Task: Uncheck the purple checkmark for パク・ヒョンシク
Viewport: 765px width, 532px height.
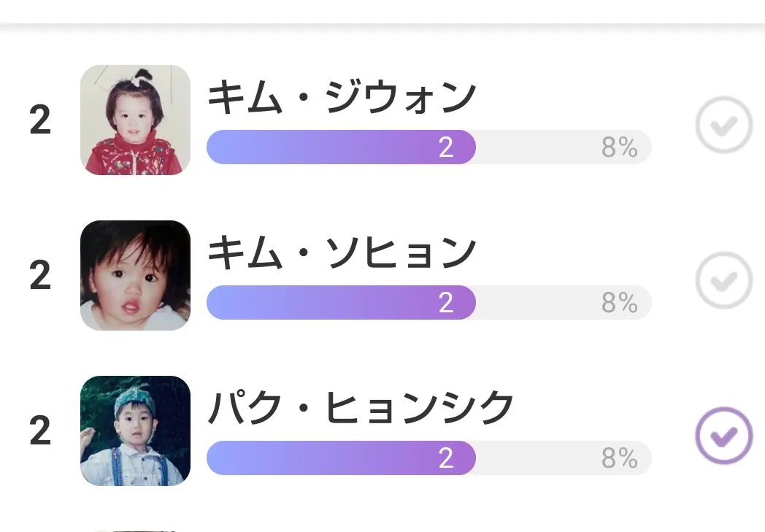Action: point(723,436)
